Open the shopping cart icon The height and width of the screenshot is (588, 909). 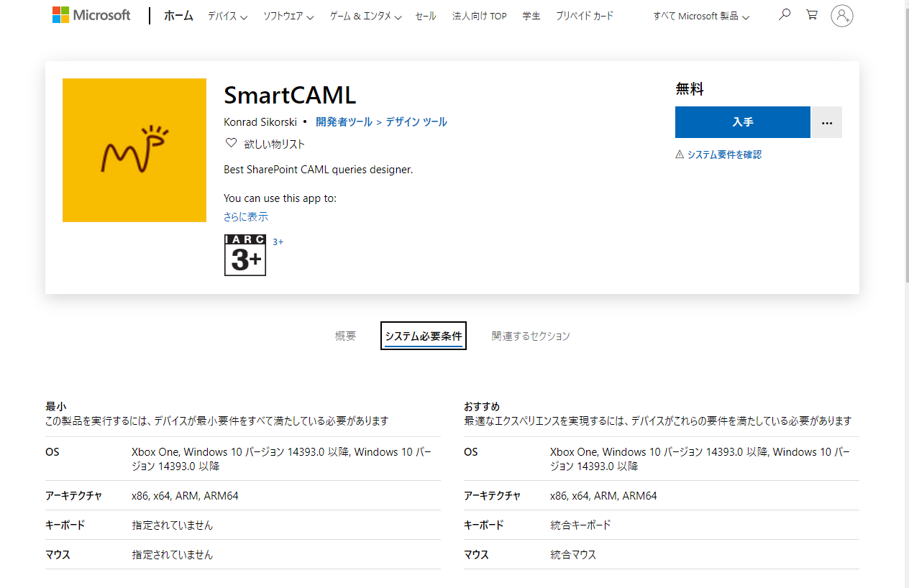812,14
